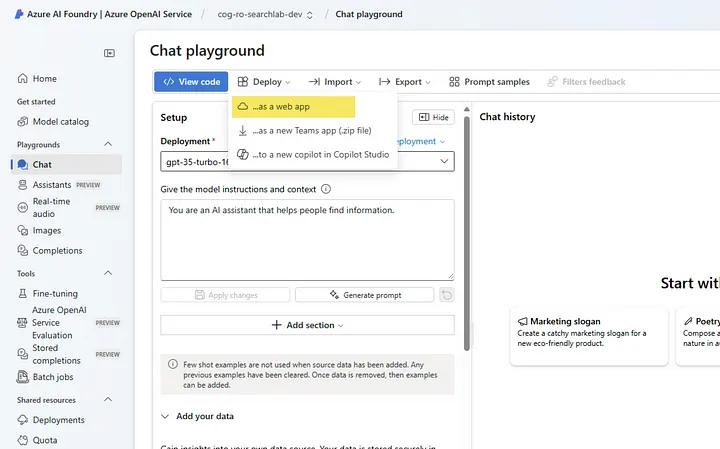Click the Get started label
The width and height of the screenshot is (720, 449).
36,101
